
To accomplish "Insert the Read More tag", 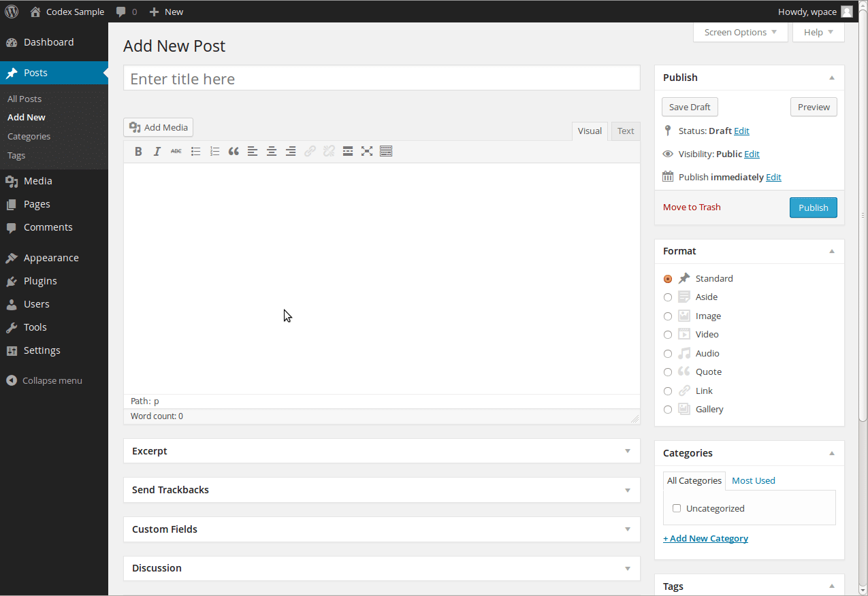I will 348,151.
